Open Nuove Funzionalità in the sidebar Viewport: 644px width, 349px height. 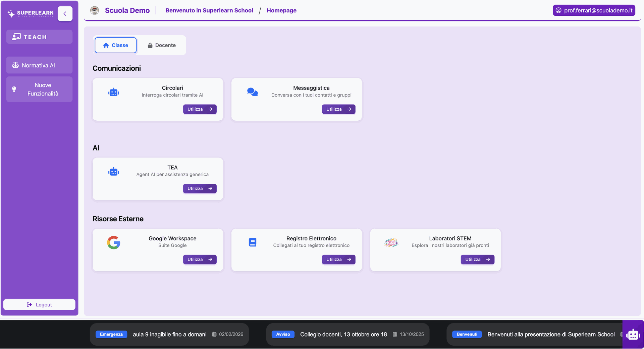tap(39, 90)
